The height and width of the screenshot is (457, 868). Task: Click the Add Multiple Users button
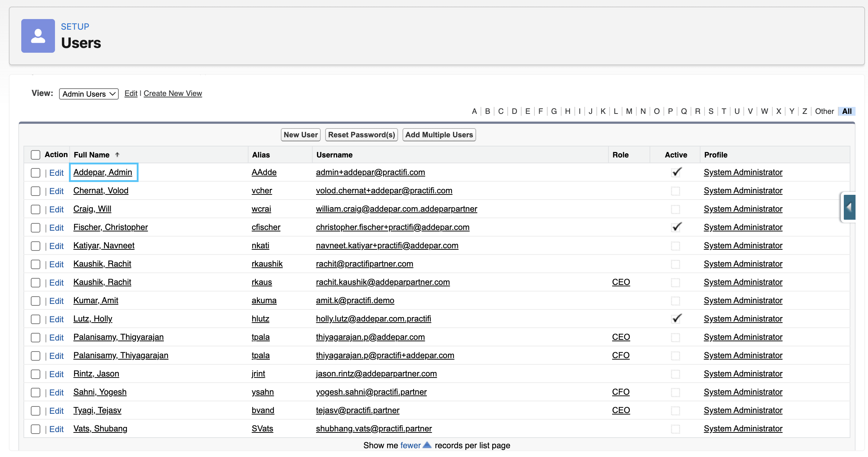pyautogui.click(x=439, y=135)
